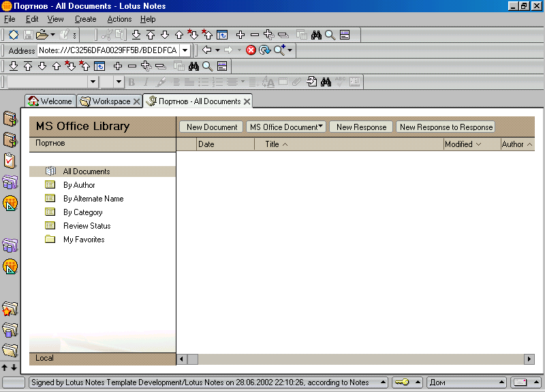Open the Actions menu
Screen dimensions: 545x392
119,19
